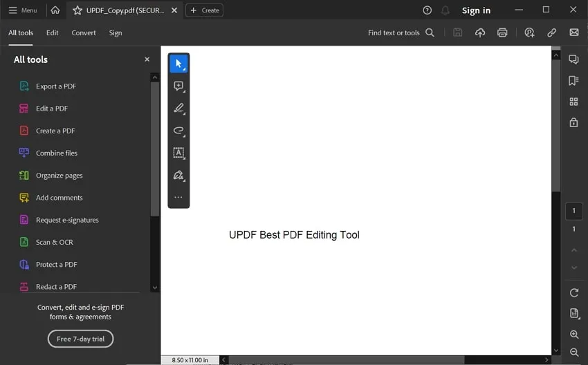Open the page thumbnails grid icon
588x365 pixels.
click(x=573, y=102)
